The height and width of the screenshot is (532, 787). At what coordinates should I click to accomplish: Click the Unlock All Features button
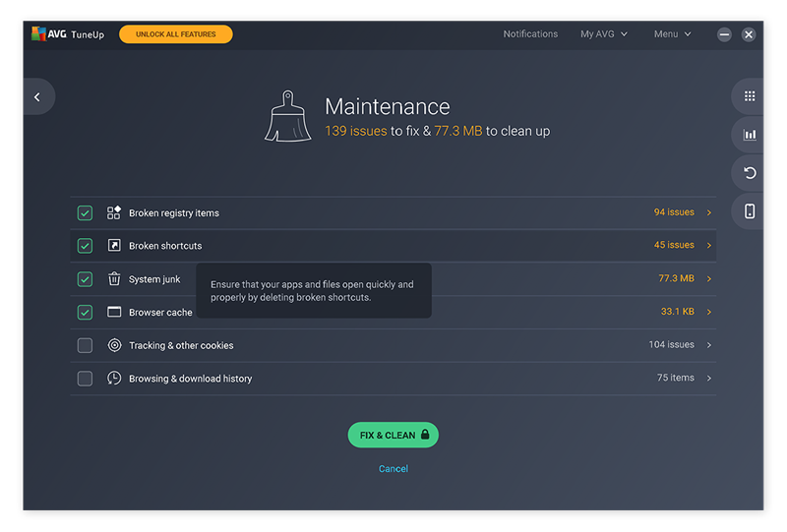point(176,34)
